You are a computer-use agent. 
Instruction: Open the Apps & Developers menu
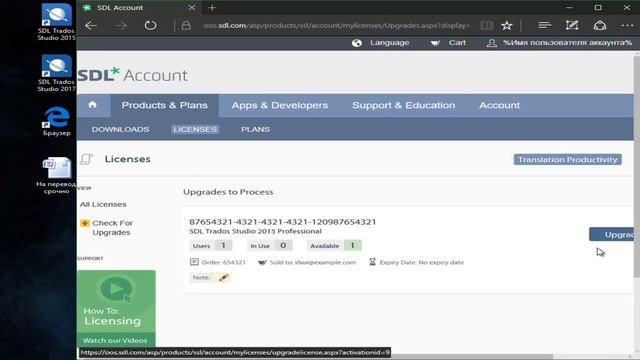pos(280,105)
